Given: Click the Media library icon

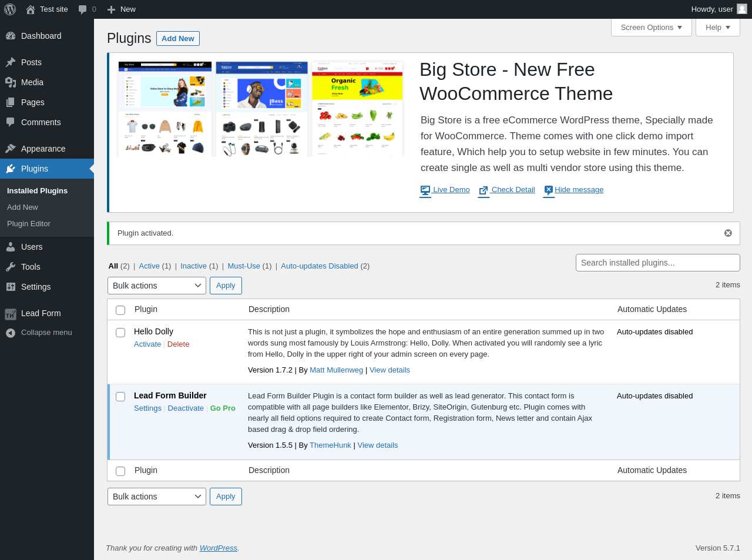Looking at the screenshot, I should click(x=11, y=82).
